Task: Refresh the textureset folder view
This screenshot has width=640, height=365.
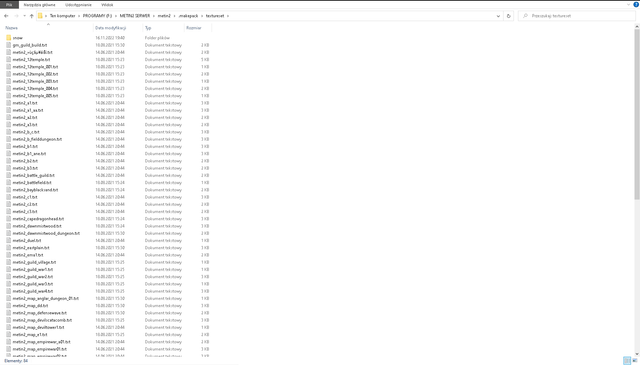Action: coord(509,16)
